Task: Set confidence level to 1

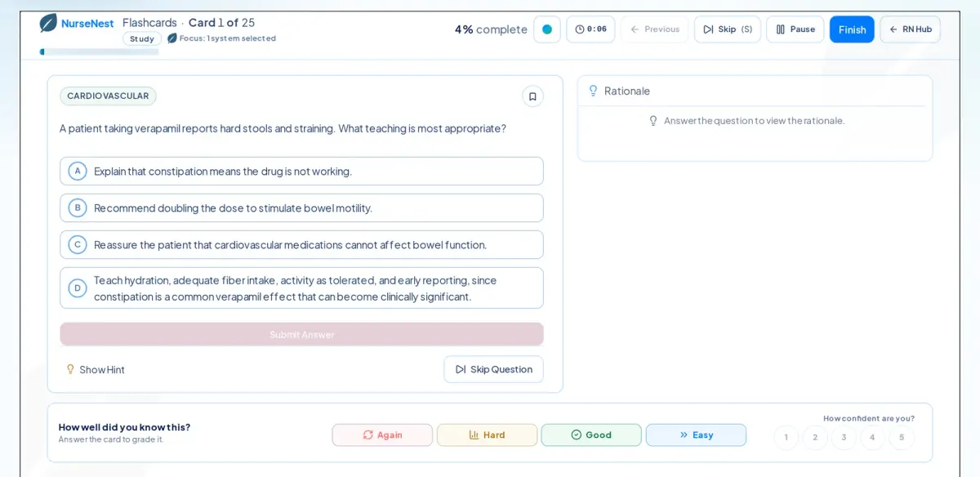Action: click(786, 437)
